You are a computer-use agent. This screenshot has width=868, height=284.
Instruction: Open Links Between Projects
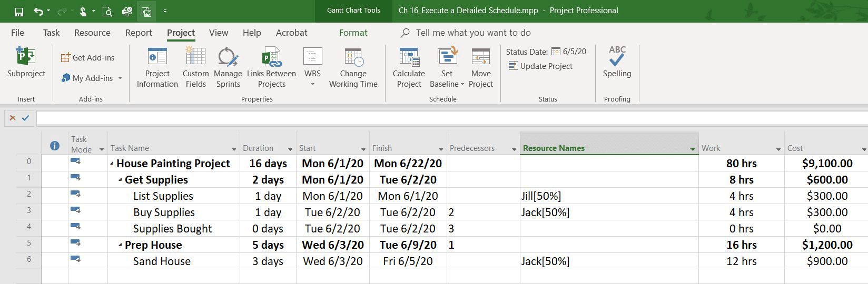click(271, 67)
